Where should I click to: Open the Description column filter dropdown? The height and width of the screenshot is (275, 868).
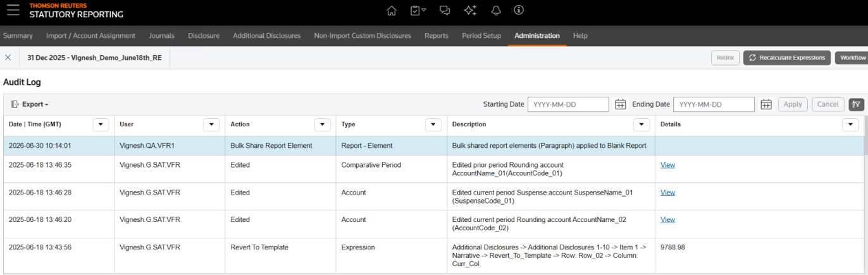pyautogui.click(x=642, y=125)
